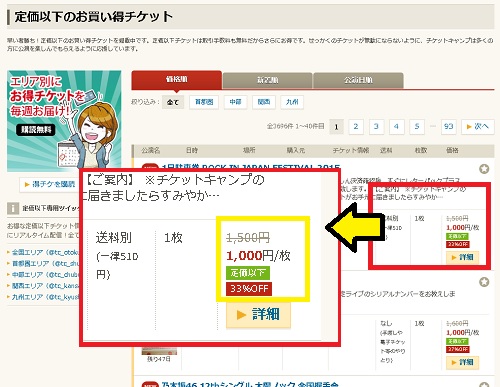This screenshot has height=387, width=500.
Task: Favorite the first ticket with star icon
Action: (x=484, y=169)
